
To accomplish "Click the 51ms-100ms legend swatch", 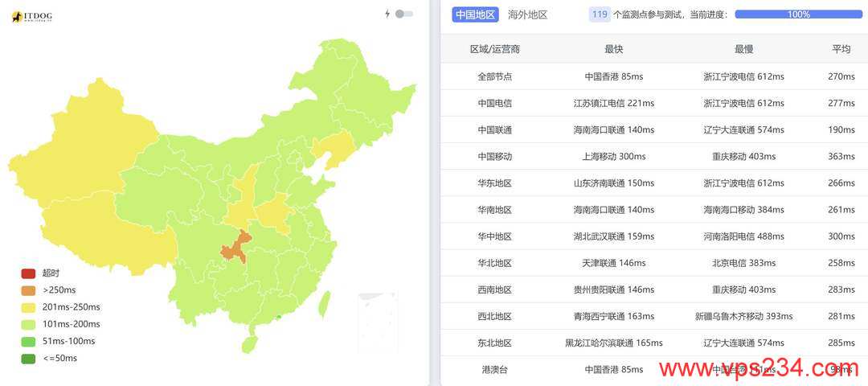I will pos(28,342).
